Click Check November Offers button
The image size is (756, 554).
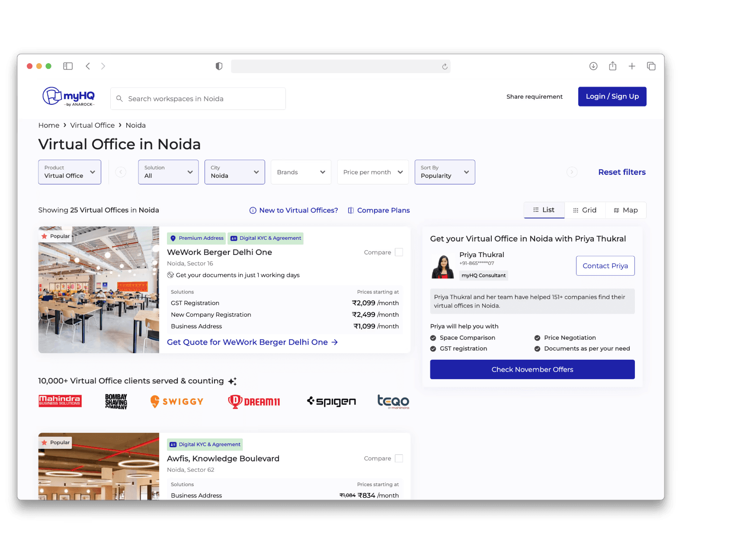(532, 370)
